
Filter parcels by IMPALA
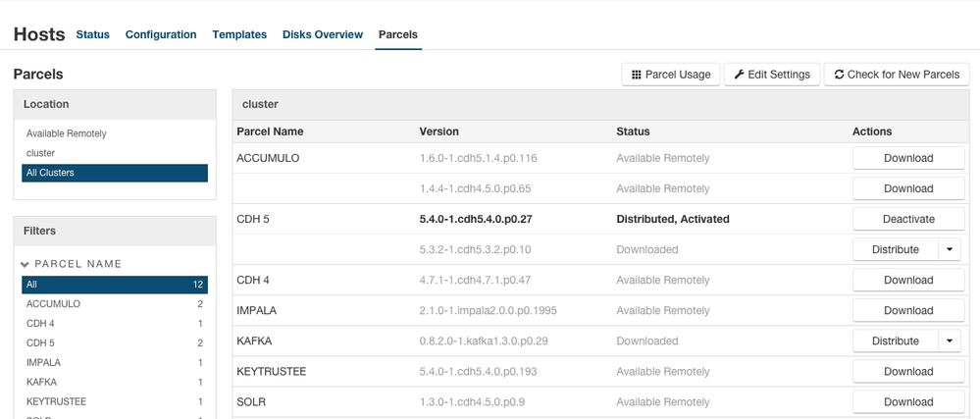pos(115,362)
